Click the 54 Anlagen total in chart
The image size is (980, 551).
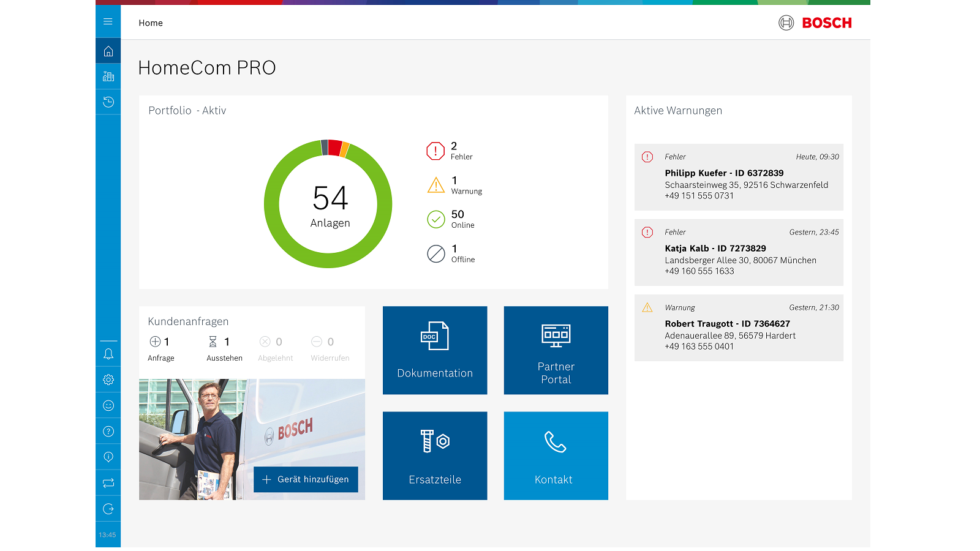[330, 206]
